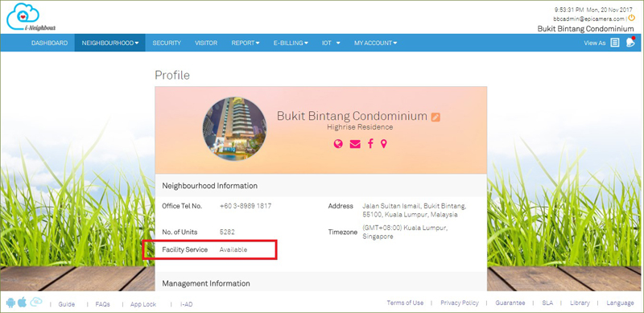Click the Profile page heading
This screenshot has height=313, width=644.
(x=172, y=75)
